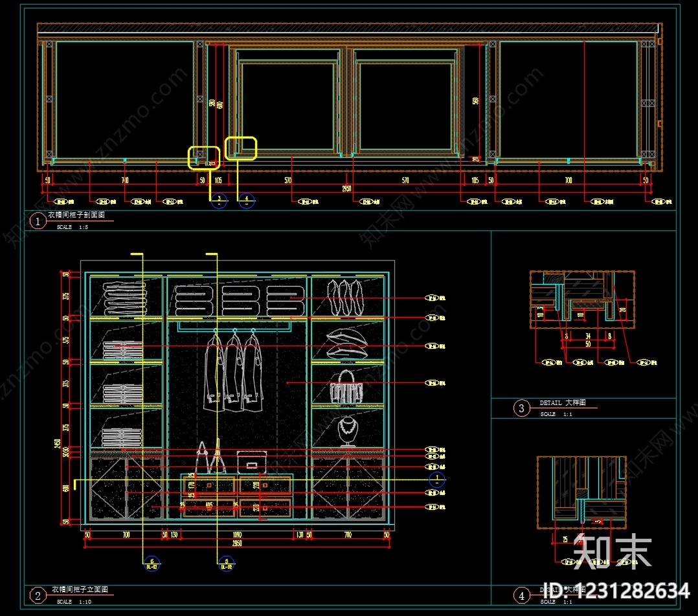Select the stacked pillows in the elevation
This screenshot has height=616, width=698.
click(x=347, y=344)
